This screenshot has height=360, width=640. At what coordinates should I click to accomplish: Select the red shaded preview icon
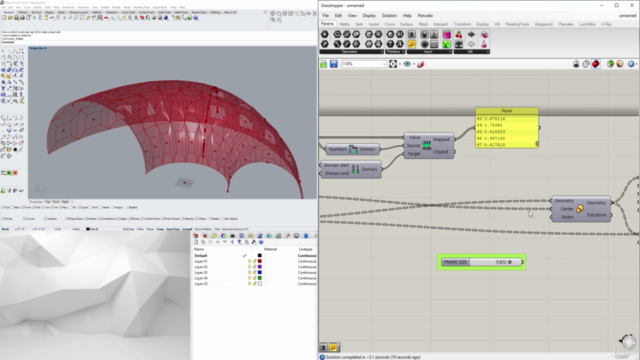pyautogui.click(x=596, y=64)
